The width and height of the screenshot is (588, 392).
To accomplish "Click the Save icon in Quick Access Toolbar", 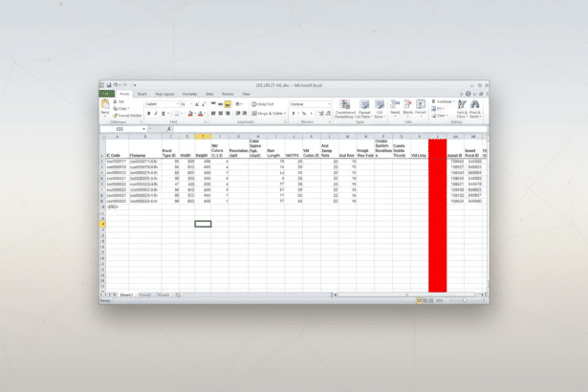I will point(109,85).
